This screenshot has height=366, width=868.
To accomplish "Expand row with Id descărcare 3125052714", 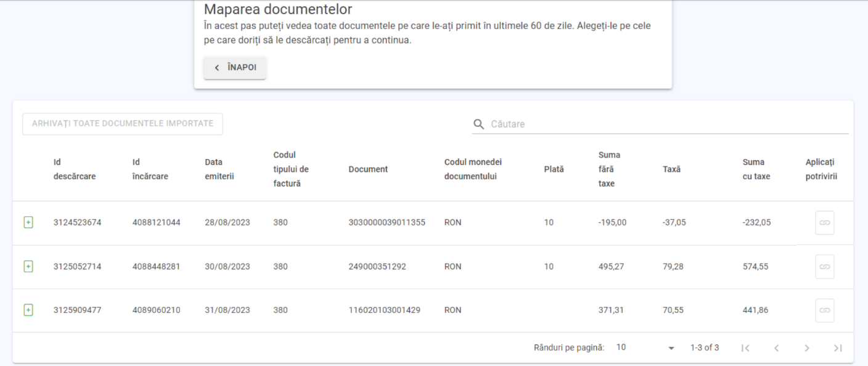I will tap(28, 266).
